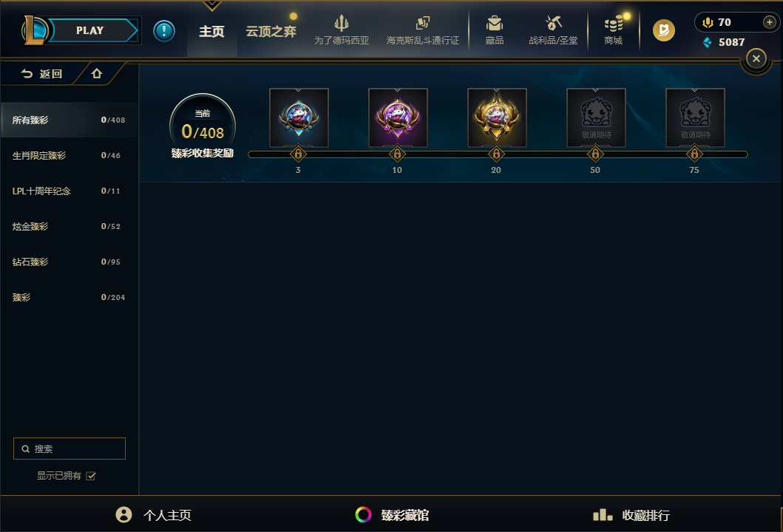Viewport: 783px width, 532px height.
Task: Click the gold round media icon
Action: coord(664,30)
